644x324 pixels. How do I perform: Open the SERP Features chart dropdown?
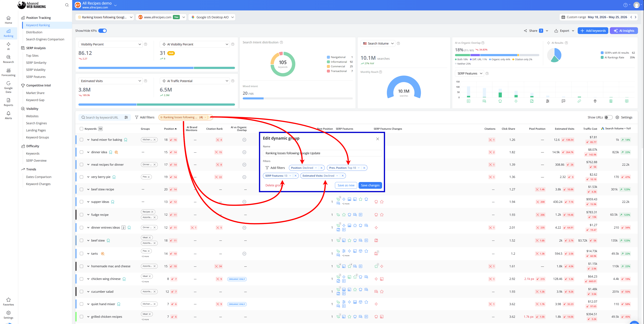pyautogui.click(x=469, y=74)
